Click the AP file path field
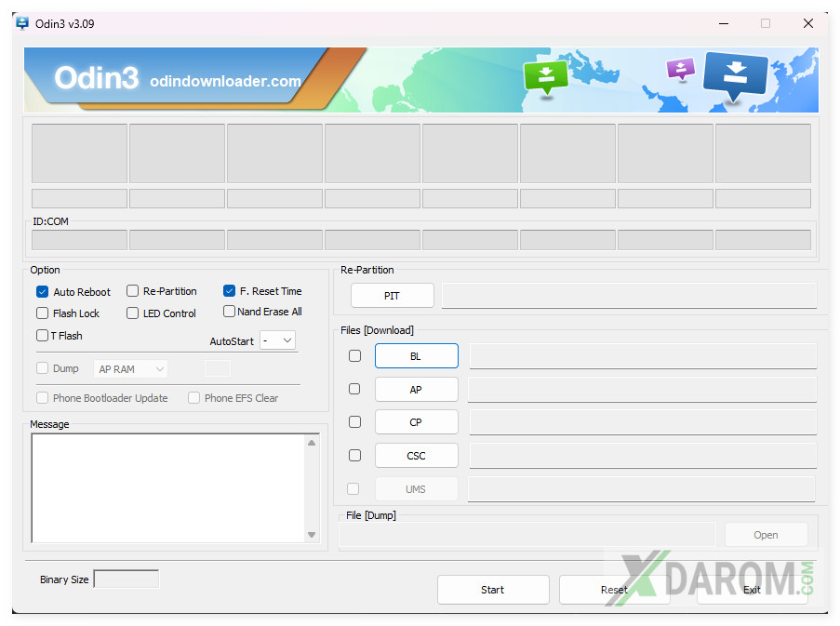The width and height of the screenshot is (840, 626). coord(641,390)
